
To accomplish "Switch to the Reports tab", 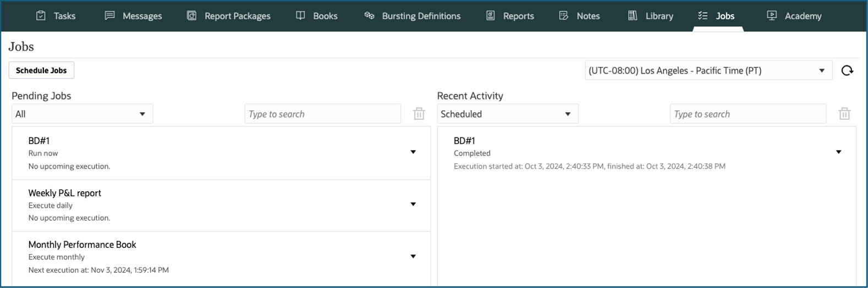I will pos(518,16).
